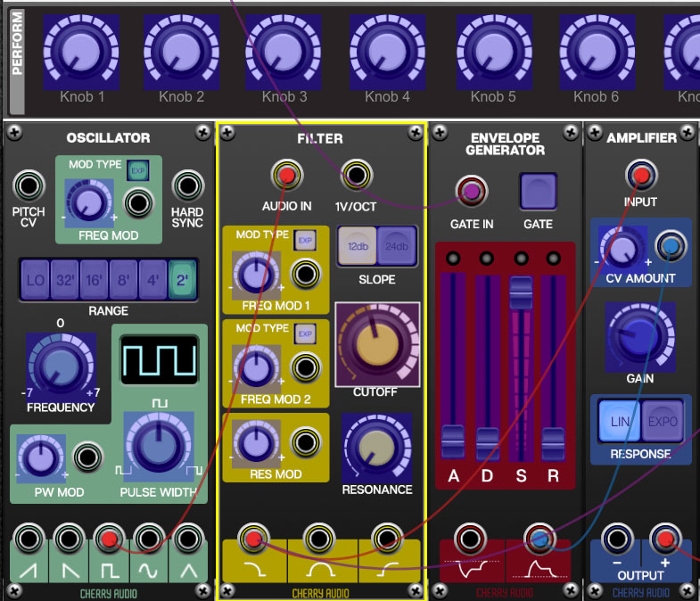Select the 32' oscillator range
Image resolution: width=700 pixels, height=601 pixels.
65,280
